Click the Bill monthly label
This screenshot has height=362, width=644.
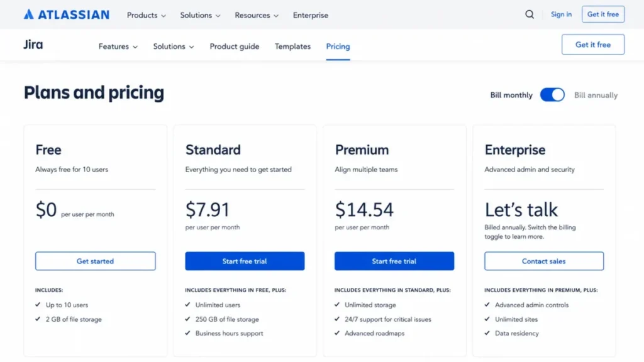(511, 96)
